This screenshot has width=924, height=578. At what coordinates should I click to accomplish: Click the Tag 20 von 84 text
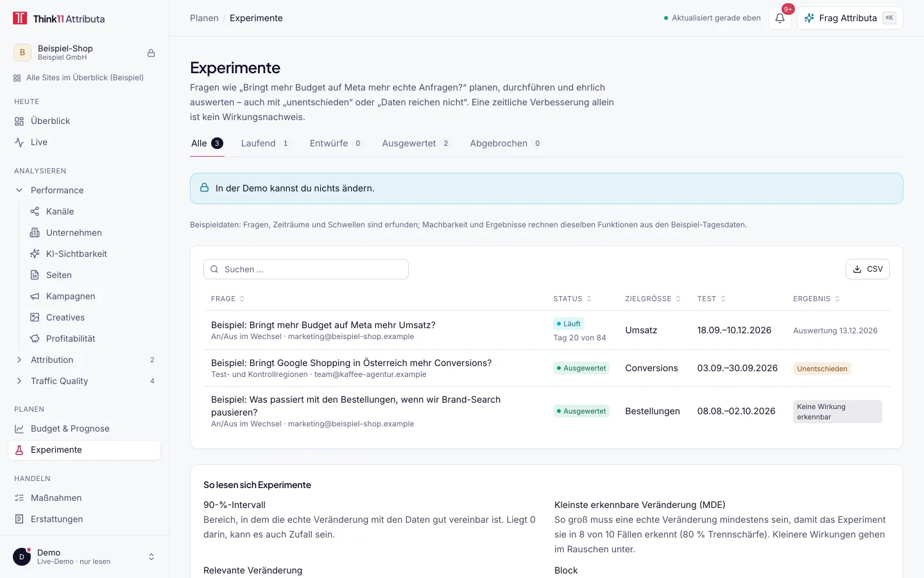click(x=579, y=338)
